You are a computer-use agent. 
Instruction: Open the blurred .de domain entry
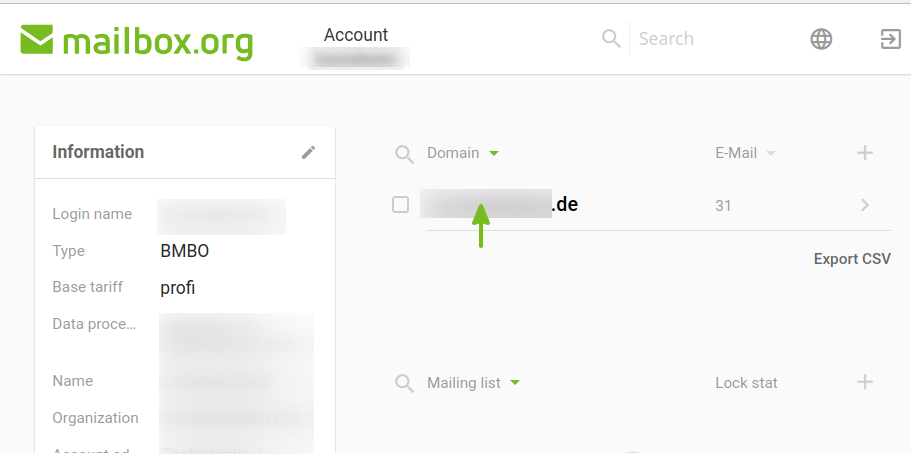pos(499,205)
